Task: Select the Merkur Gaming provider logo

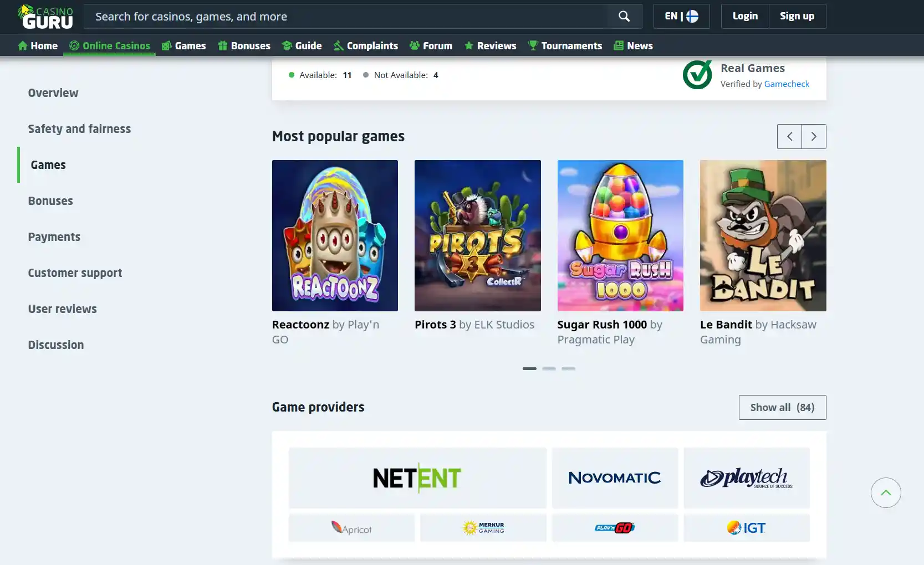Action: (x=483, y=528)
